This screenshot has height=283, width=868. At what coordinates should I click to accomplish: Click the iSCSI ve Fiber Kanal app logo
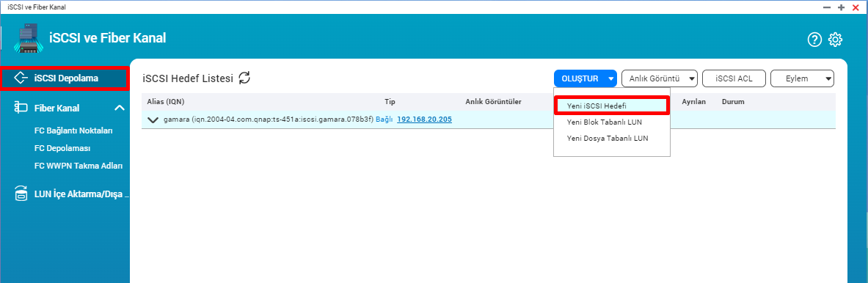(x=29, y=38)
